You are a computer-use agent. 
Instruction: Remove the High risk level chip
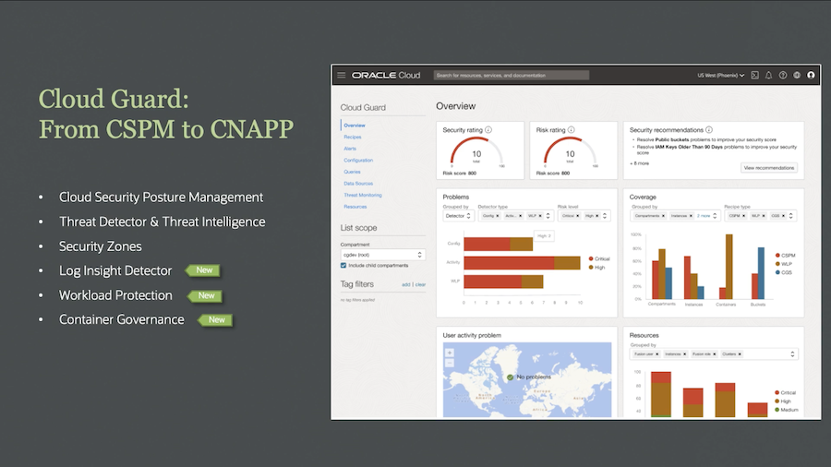point(597,216)
